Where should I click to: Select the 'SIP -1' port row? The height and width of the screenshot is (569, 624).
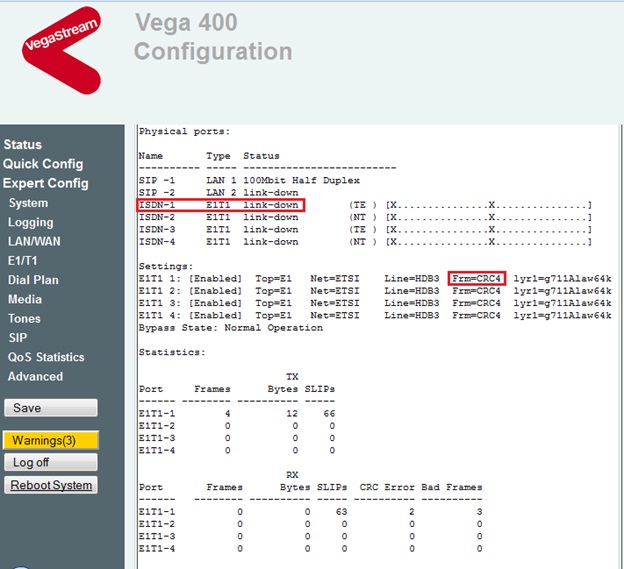(249, 180)
